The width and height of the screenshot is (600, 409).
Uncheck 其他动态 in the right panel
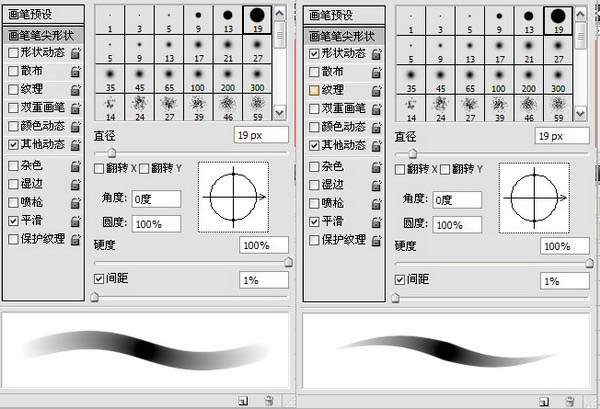315,145
